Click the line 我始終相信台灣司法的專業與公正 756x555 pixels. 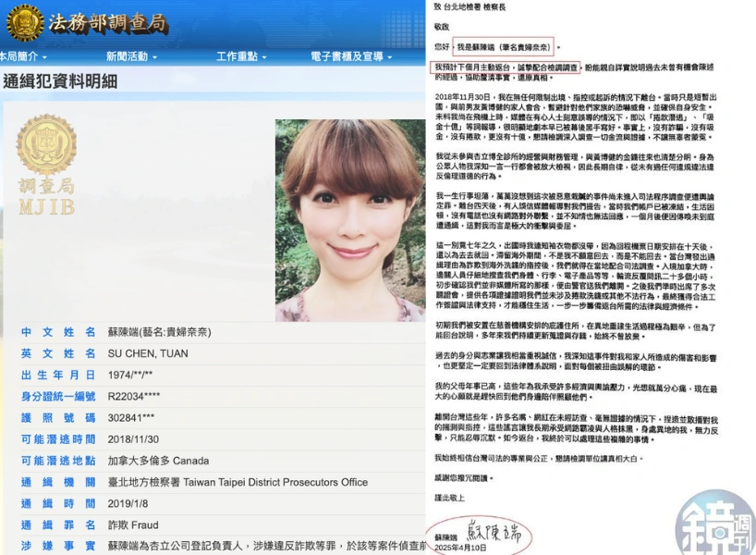[x=539, y=458]
